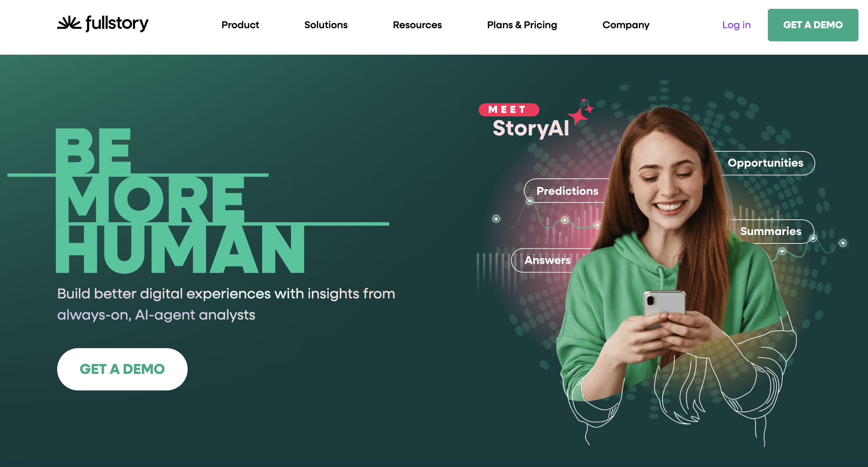Click the green GET A DEMO header button
This screenshot has width=868, height=467.
point(813,25)
